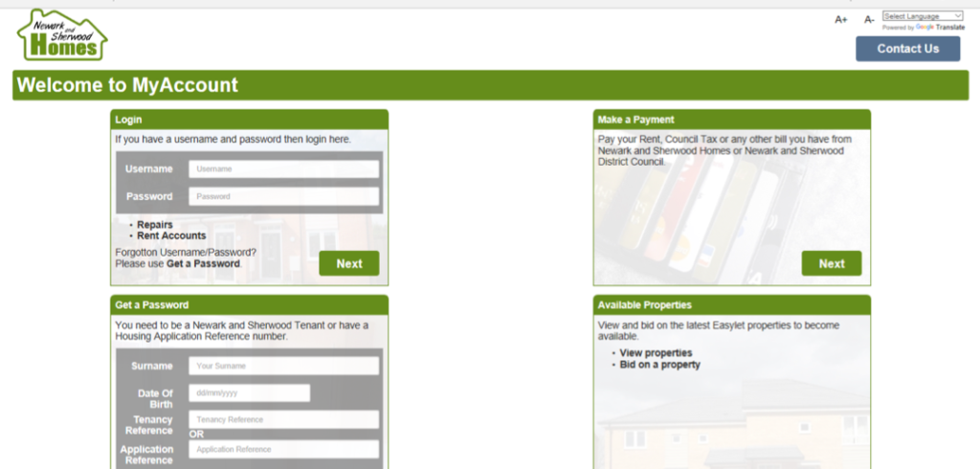
Task: Focus the Your Surname input
Action: [283, 366]
